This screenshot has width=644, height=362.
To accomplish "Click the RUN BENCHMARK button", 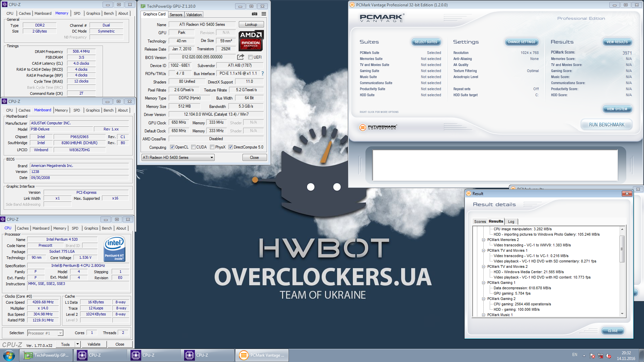I will (x=606, y=125).
